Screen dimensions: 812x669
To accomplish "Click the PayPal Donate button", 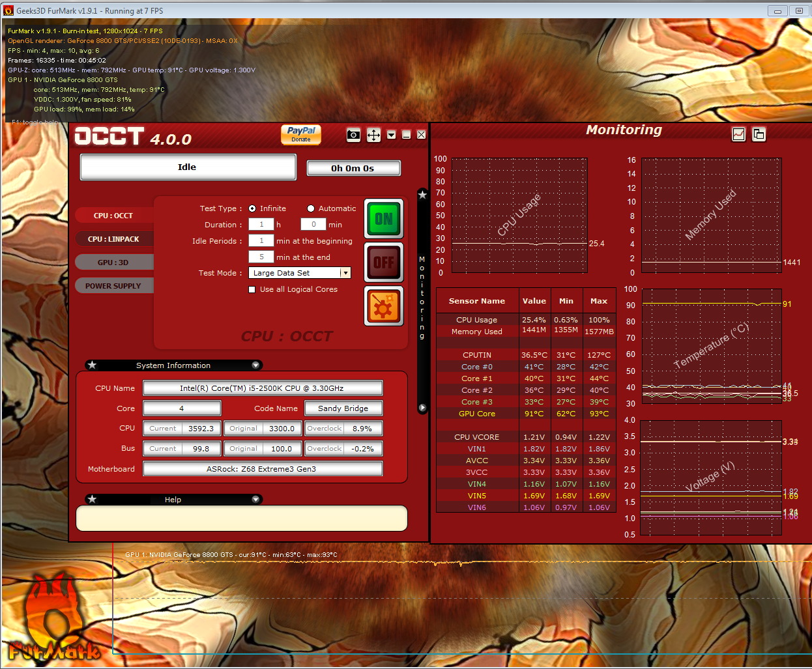I will point(300,134).
